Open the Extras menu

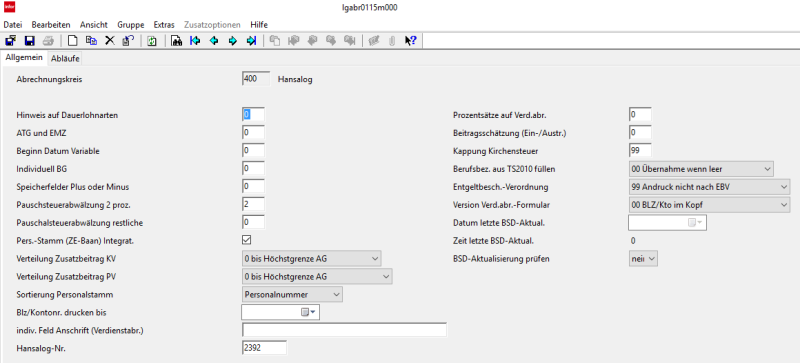tap(163, 25)
